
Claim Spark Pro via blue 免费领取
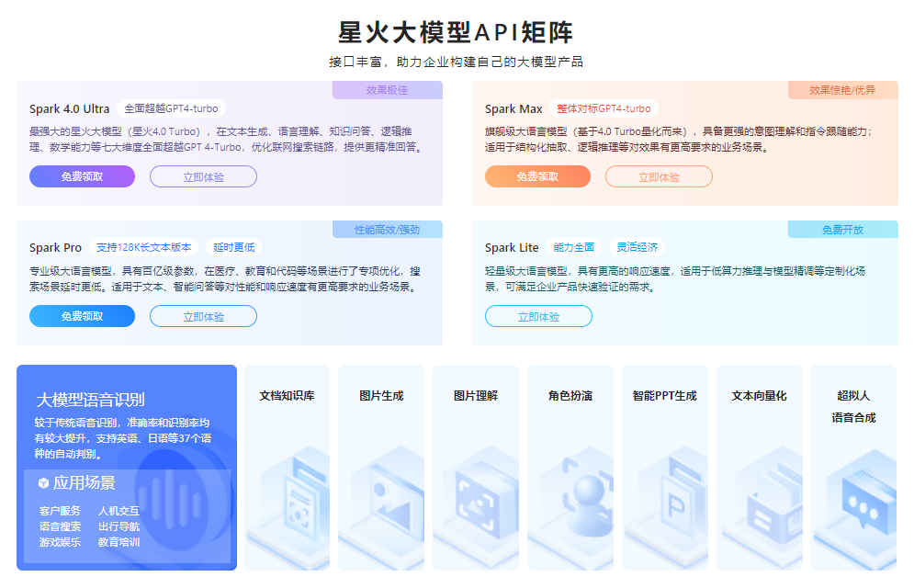pos(82,316)
